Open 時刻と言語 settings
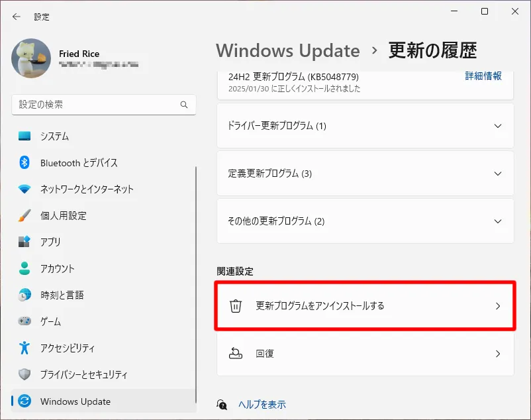The width and height of the screenshot is (531, 420). tap(104, 295)
